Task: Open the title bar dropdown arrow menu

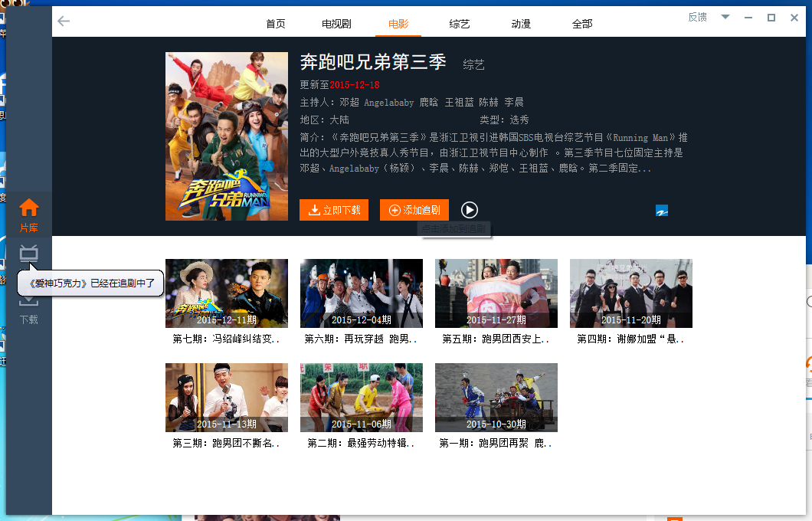Action: pos(725,17)
